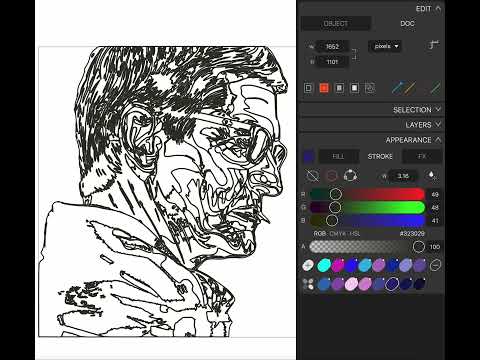Select the gray square background icon

coord(339,88)
